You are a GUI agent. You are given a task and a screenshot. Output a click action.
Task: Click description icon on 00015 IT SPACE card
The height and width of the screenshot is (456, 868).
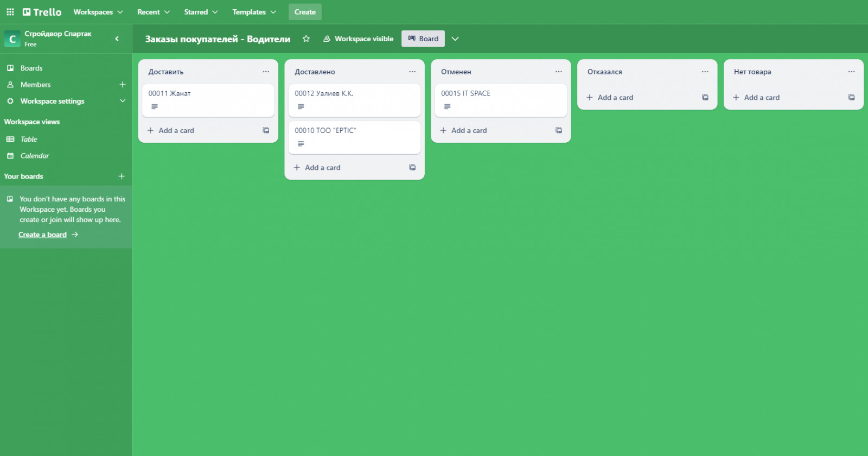448,107
